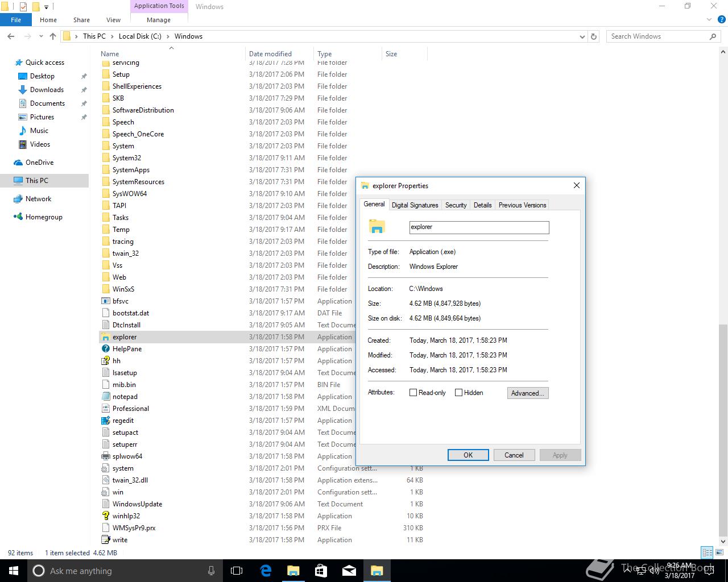Expand the ribbon with the chevron
This screenshot has width=728, height=582.
[x=709, y=20]
